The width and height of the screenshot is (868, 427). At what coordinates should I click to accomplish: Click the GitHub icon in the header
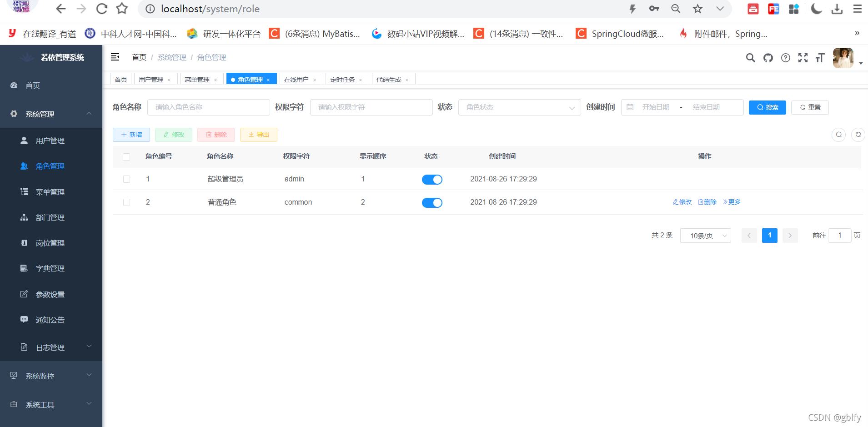[x=768, y=58]
